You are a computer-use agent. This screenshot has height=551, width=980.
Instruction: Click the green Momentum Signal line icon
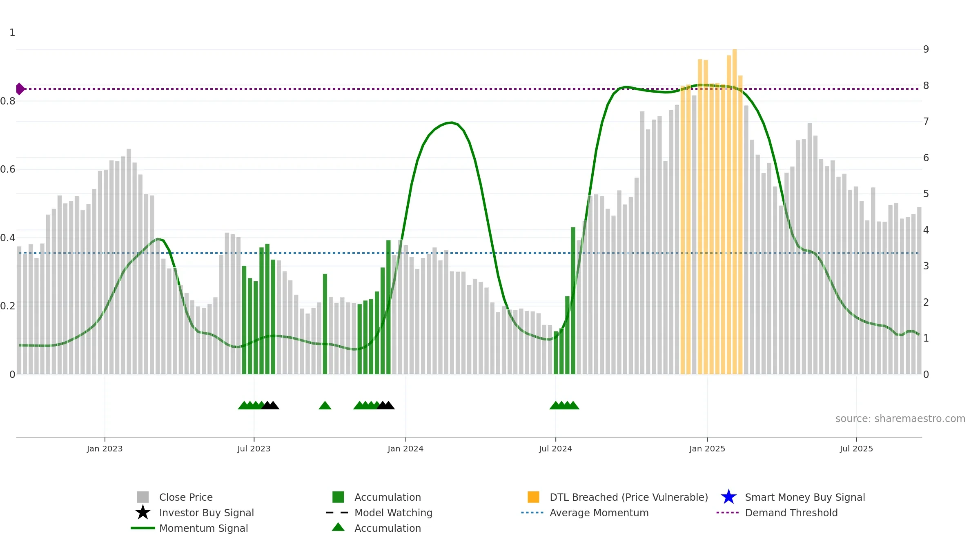point(143,528)
